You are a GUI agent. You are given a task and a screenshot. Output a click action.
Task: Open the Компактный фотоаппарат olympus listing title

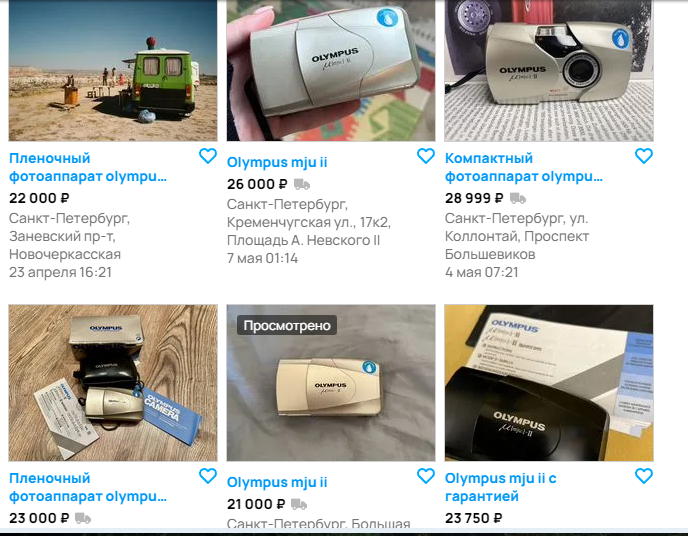tap(524, 167)
